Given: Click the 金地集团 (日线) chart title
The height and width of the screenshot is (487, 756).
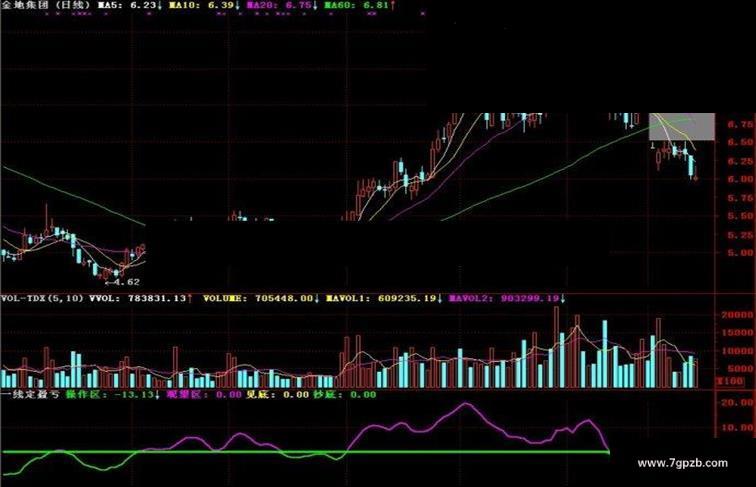Looking at the screenshot, I should (45, 5).
